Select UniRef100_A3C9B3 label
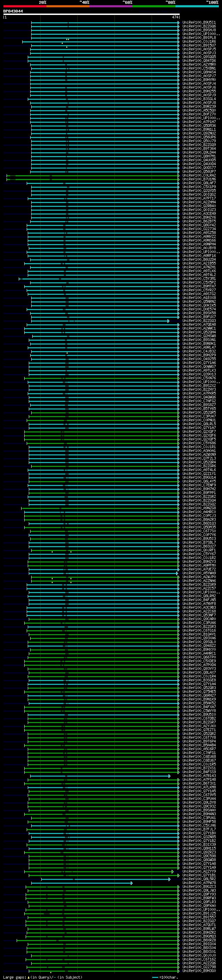Viewport: 222px width, 980px height. 199,607
